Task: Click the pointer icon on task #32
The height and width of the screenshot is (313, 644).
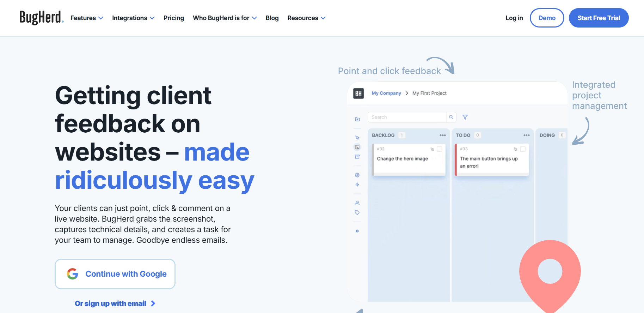Action: coord(433,149)
